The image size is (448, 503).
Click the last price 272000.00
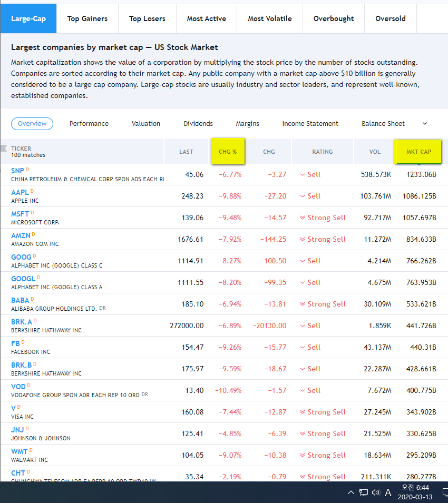click(187, 326)
